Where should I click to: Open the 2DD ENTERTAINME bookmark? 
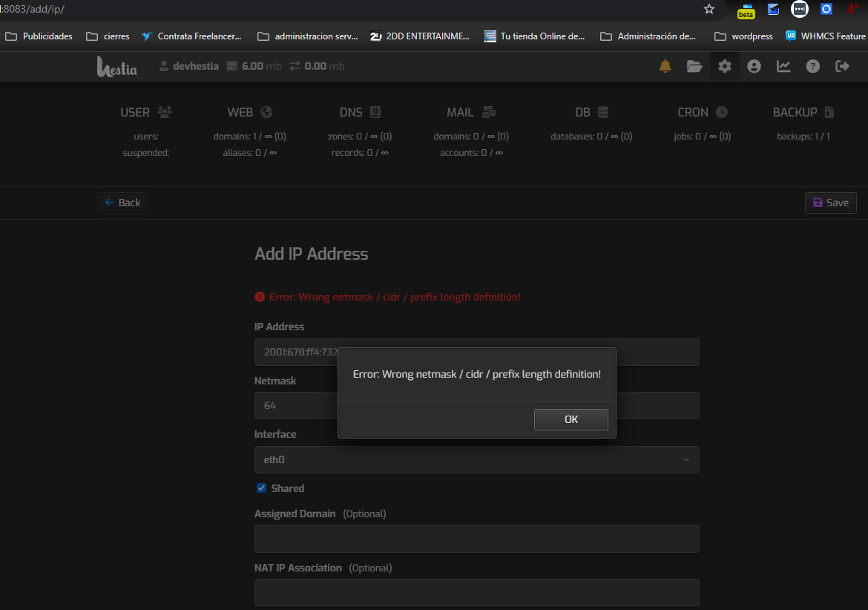(420, 36)
